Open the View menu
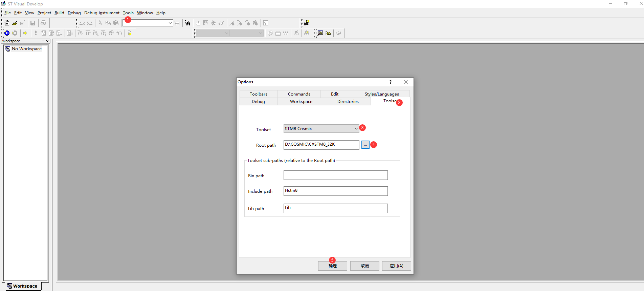644x291 pixels. point(29,13)
